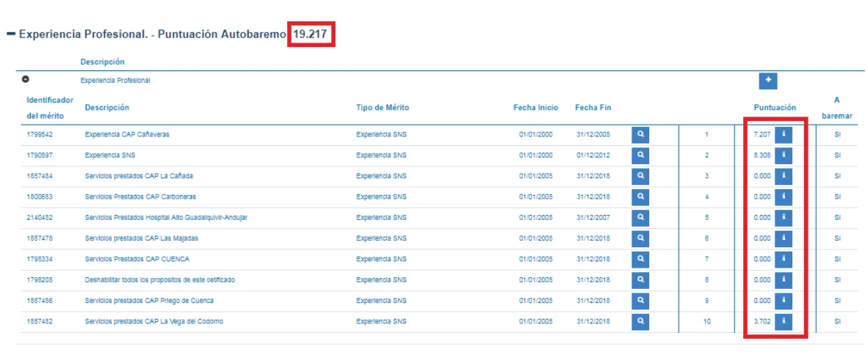Click Experiencia Profesional sub-row label
This screenshot has height=352, width=868.
[115, 80]
